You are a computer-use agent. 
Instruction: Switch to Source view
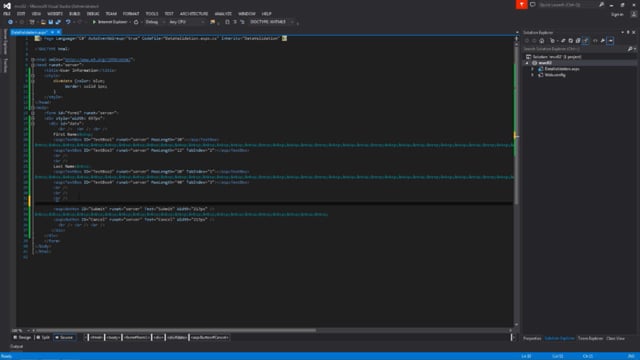pyautogui.click(x=64, y=338)
